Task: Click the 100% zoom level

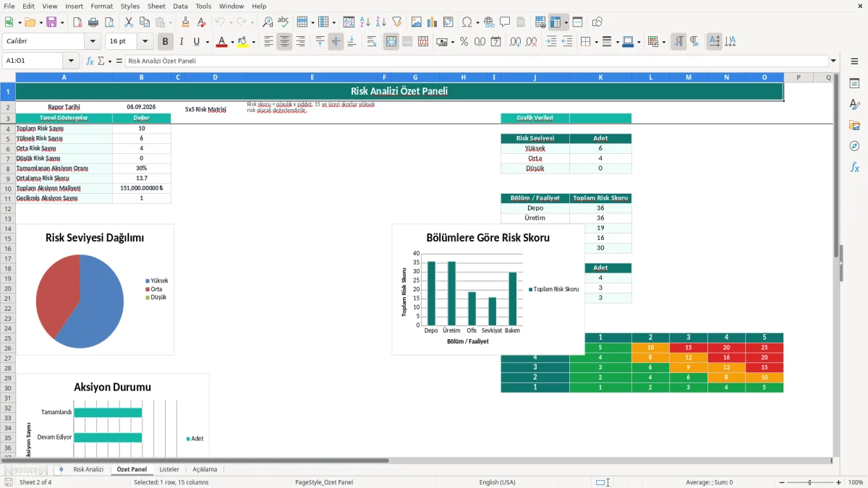Action: (855, 482)
